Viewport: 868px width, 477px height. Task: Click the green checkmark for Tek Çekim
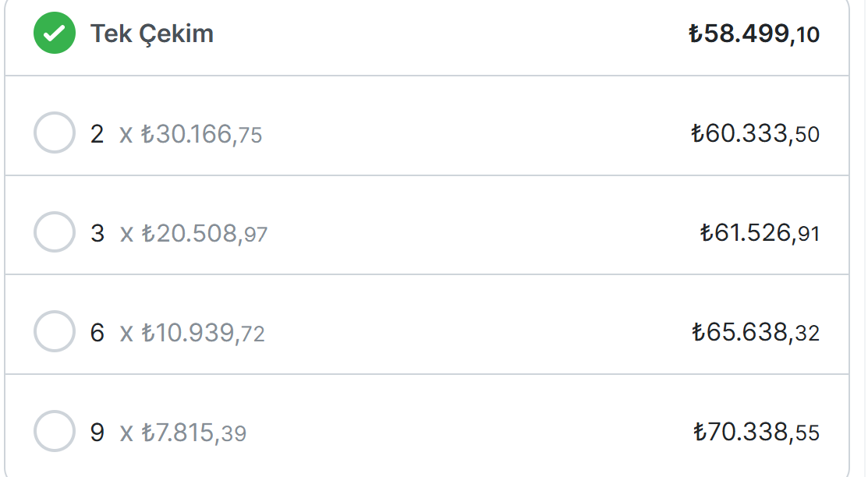(55, 34)
